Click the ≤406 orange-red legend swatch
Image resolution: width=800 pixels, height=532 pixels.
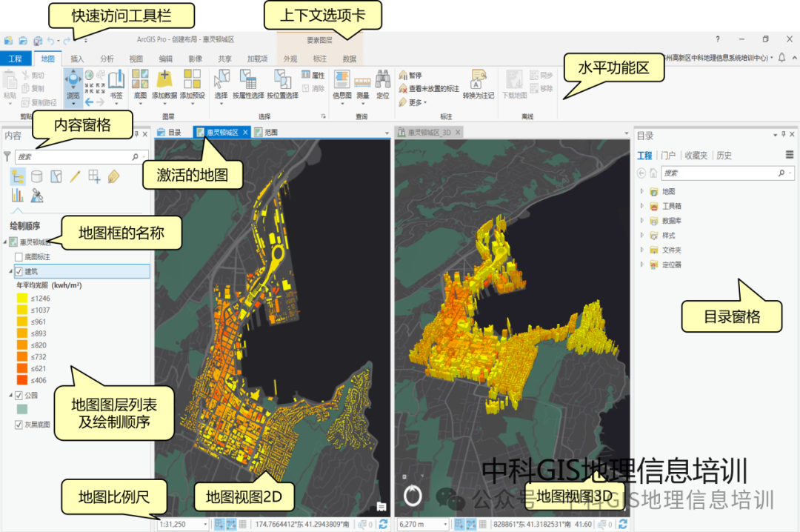[x=22, y=380]
